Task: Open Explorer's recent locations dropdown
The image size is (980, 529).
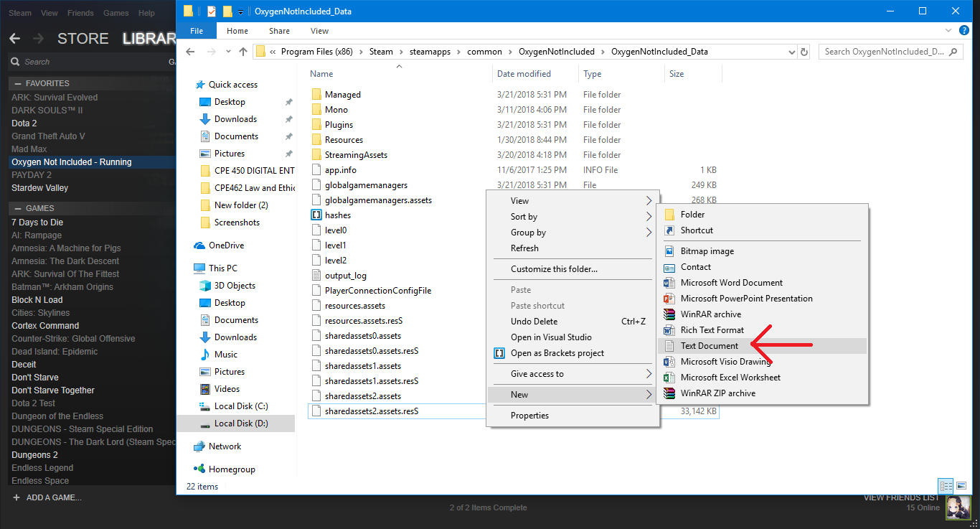Action: (x=227, y=52)
